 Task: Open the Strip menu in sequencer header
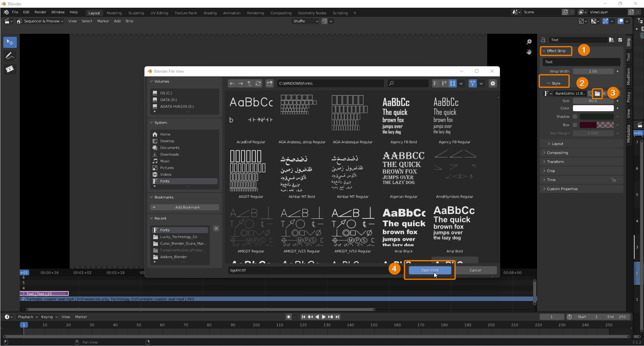[129, 21]
